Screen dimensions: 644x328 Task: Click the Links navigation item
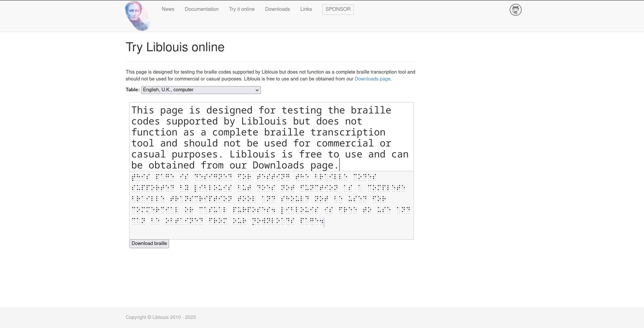coord(306,9)
